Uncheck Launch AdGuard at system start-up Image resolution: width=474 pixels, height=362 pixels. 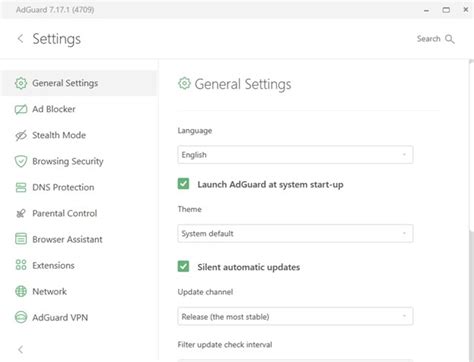[x=183, y=184]
